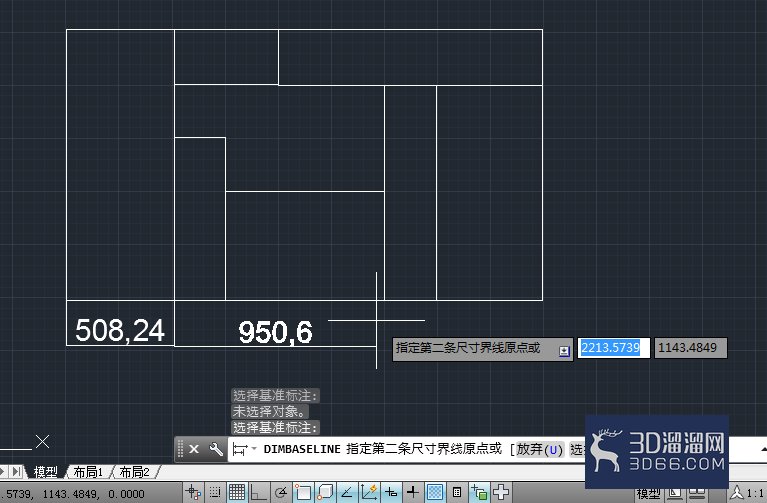
Task: Click the Quick View Layouts icon
Action: (x=674, y=494)
